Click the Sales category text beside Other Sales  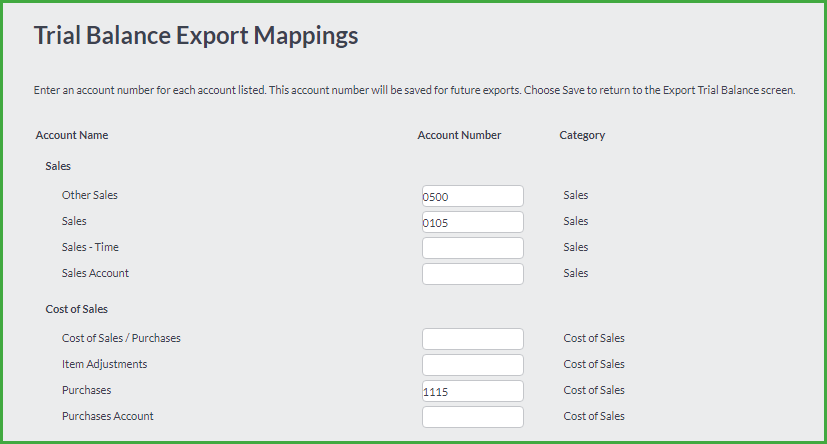[575, 195]
